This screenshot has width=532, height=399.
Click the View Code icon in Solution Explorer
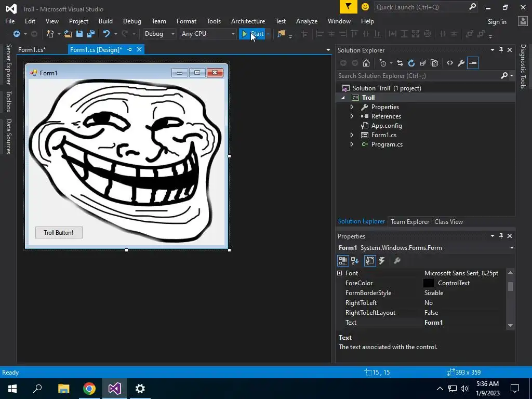[x=450, y=63]
